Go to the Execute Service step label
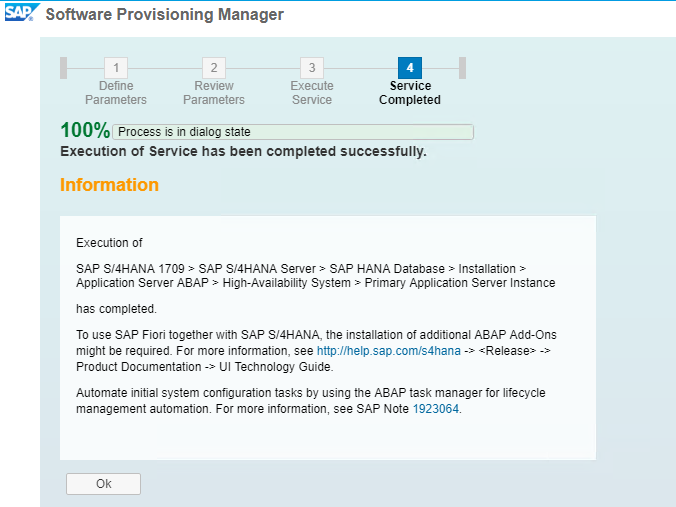Viewport: 676px width, 507px height. click(312, 93)
